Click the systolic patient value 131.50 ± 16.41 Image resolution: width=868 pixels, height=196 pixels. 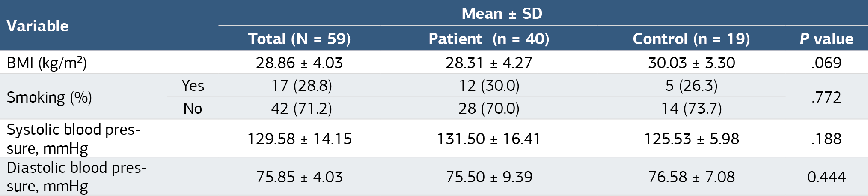pos(489,139)
